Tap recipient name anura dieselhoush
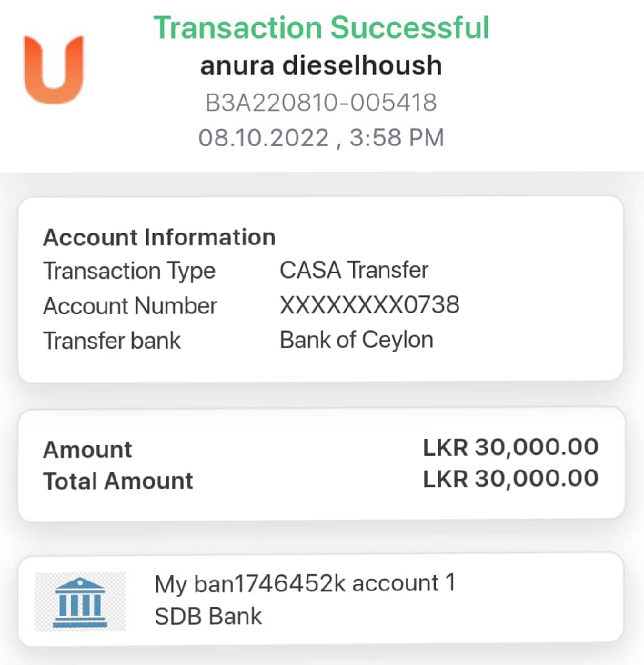 pyautogui.click(x=321, y=66)
